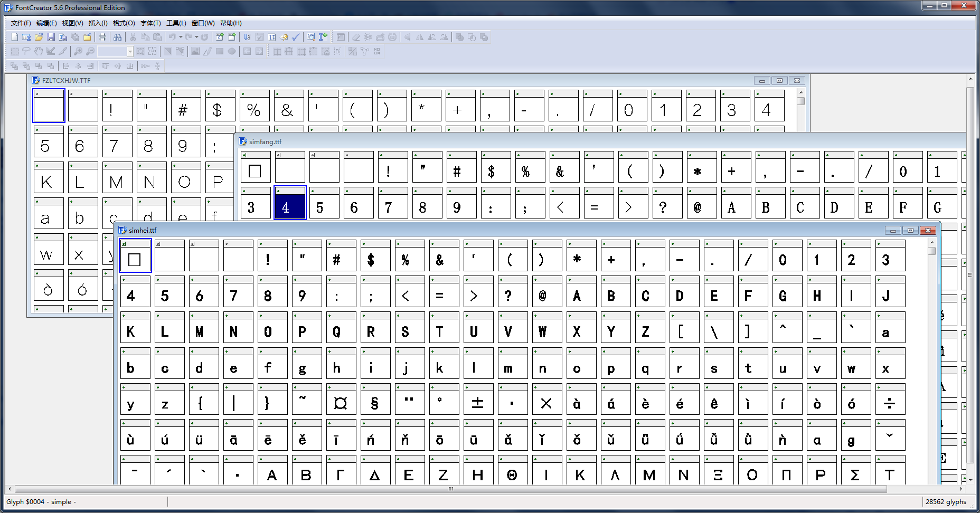Activate the simfang.ttf window title bar
Screen dimensions: 980x513
pyautogui.click(x=475, y=141)
